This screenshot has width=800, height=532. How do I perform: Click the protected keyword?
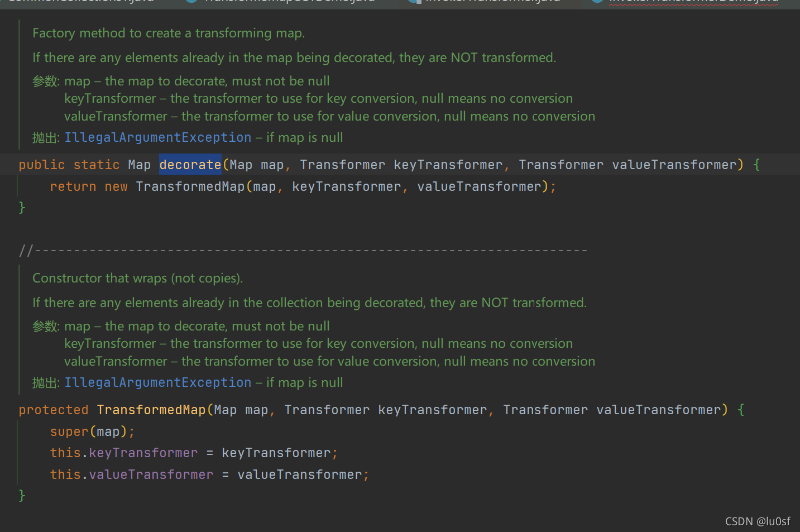point(54,410)
